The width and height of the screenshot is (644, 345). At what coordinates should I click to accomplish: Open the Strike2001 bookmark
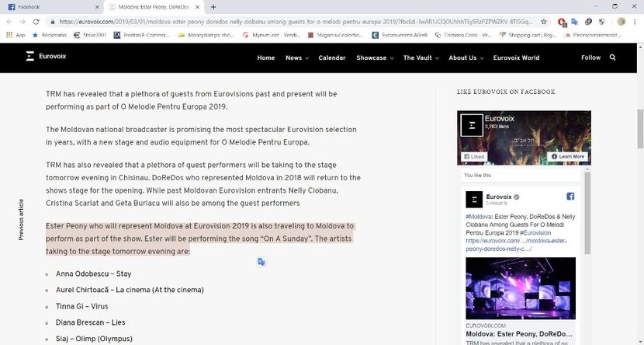click(x=89, y=35)
